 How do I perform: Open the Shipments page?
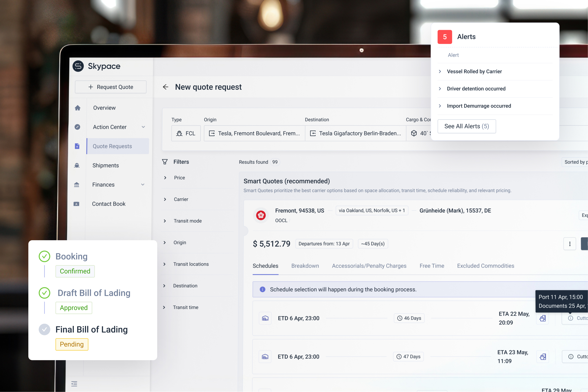pyautogui.click(x=105, y=165)
